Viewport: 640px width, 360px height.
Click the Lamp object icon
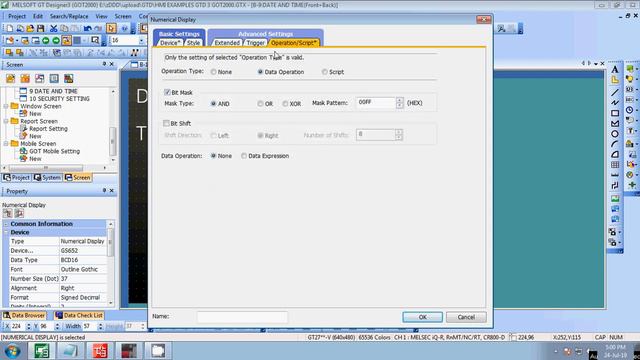630,79
